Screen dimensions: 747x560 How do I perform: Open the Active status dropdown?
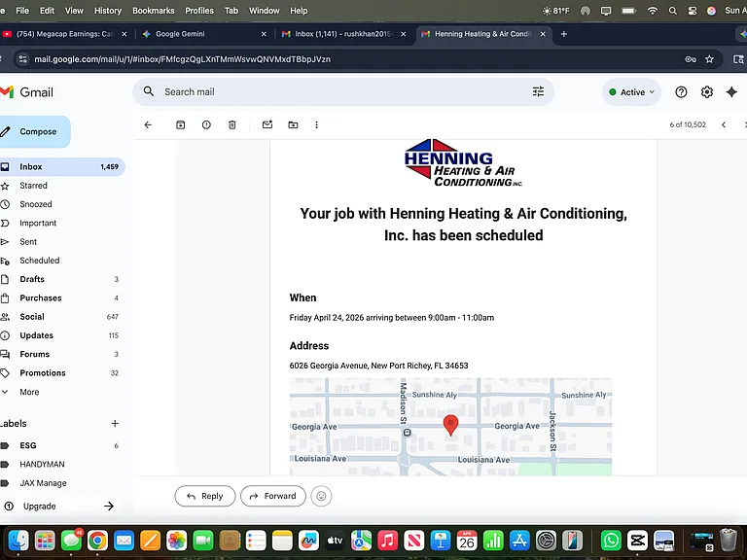tap(631, 92)
